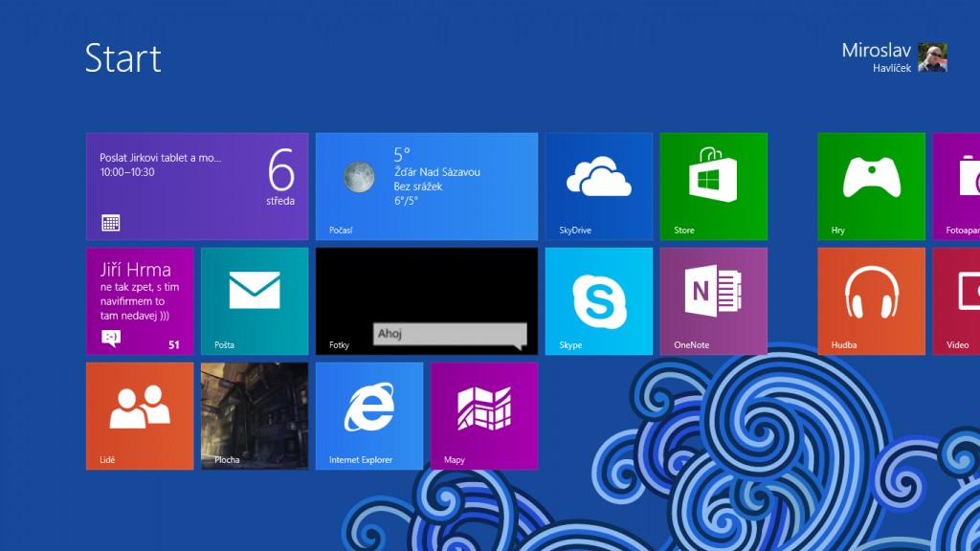Screen dimensions: 980x551
Task: Open the Pošta mail envelope tile
Action: 255,301
